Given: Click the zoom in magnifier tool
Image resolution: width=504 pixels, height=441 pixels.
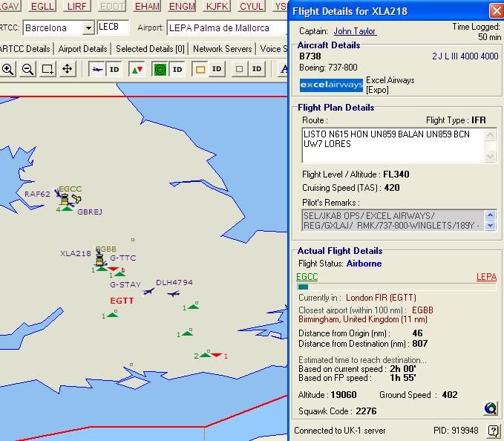Looking at the screenshot, I should pos(8,69).
